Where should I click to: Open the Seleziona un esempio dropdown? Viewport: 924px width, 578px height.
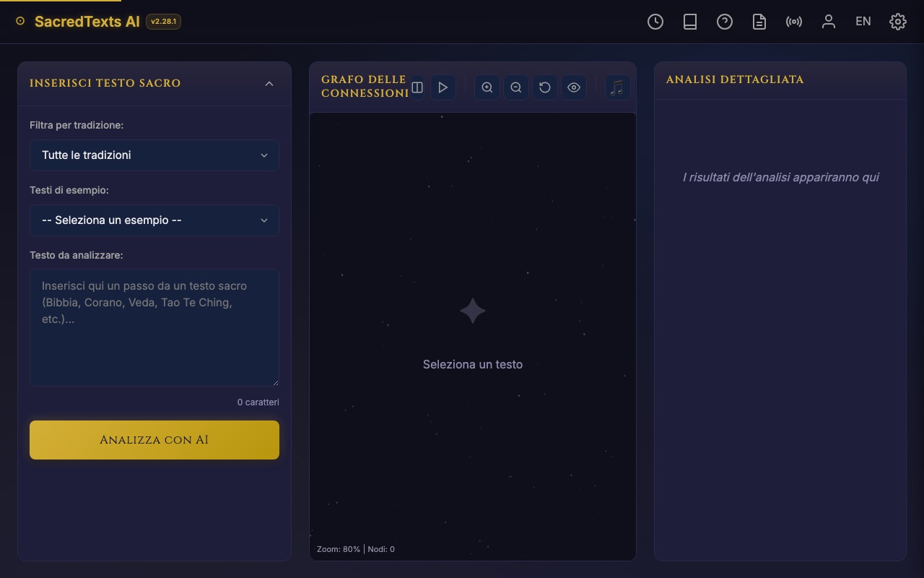coord(154,220)
